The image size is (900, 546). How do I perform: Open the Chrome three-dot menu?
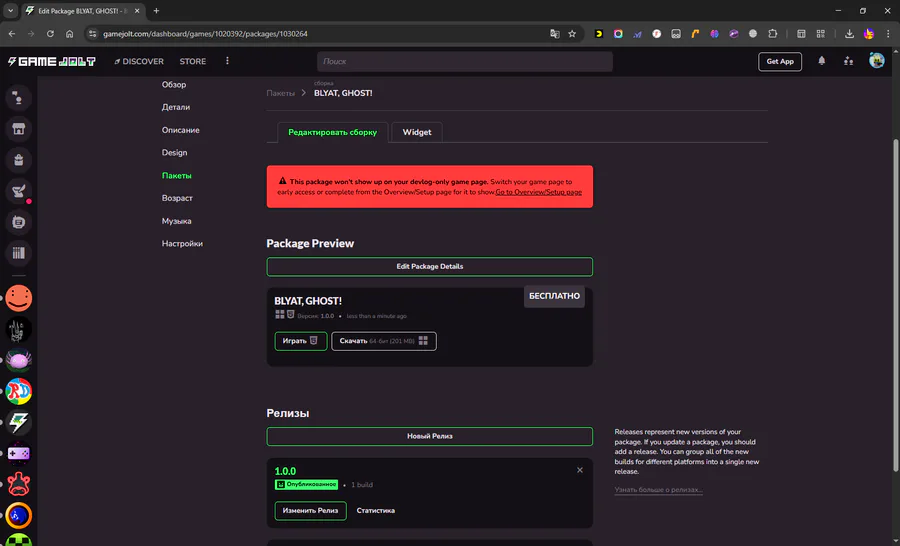[888, 34]
